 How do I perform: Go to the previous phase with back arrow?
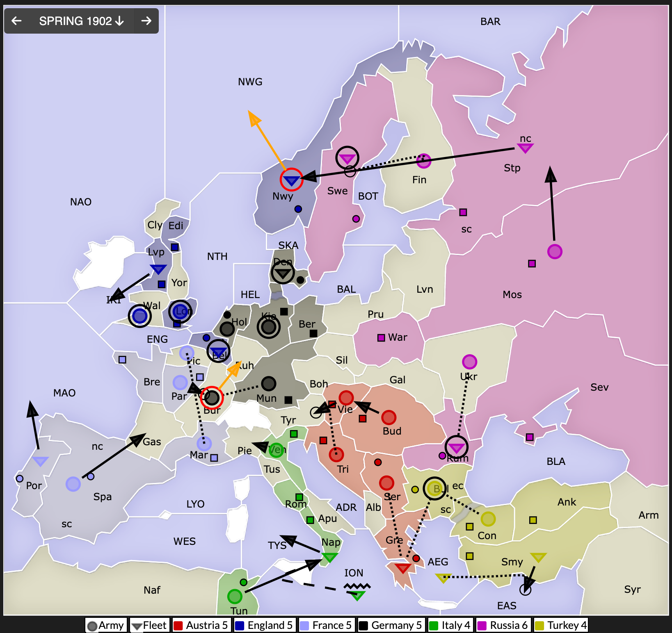[x=17, y=21]
